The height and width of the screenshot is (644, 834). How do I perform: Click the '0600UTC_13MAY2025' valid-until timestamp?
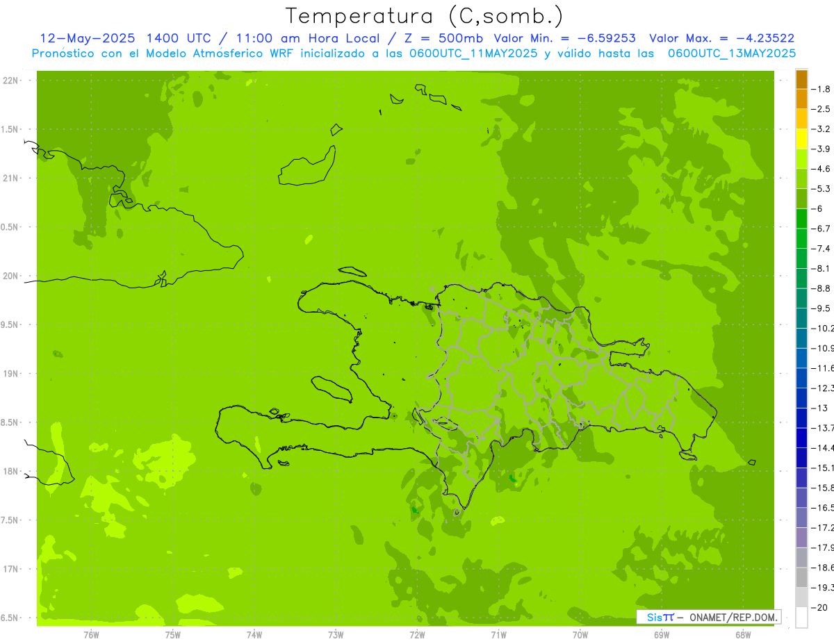[732, 53]
